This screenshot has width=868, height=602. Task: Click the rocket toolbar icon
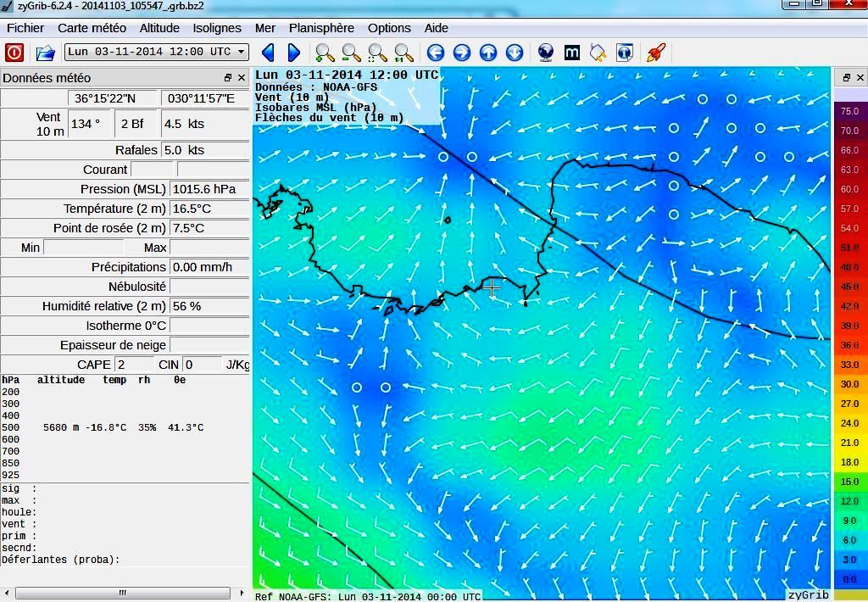point(656,53)
